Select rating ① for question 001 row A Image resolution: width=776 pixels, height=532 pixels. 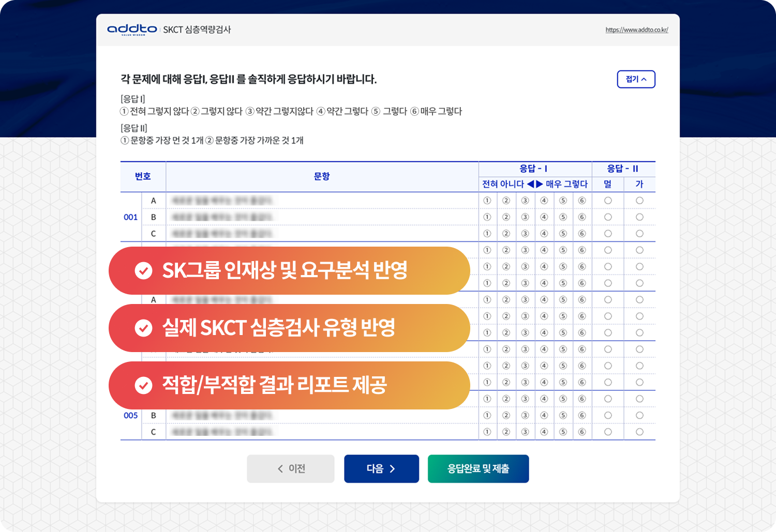487,200
